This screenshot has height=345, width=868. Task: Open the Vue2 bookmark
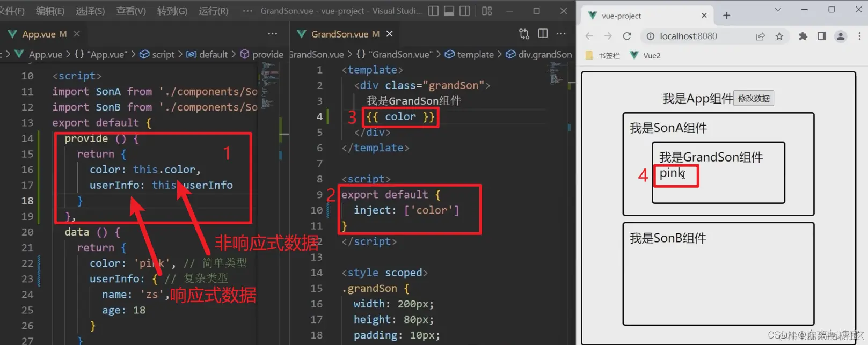point(645,55)
